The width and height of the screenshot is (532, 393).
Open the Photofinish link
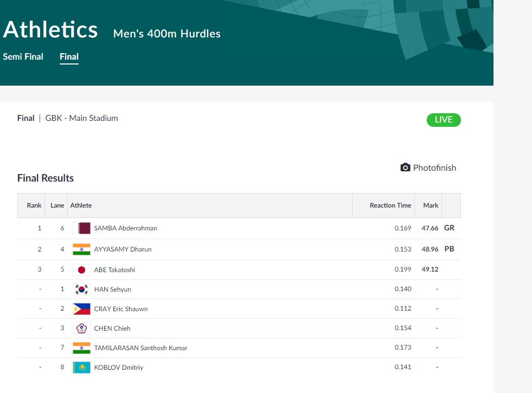tap(434, 168)
